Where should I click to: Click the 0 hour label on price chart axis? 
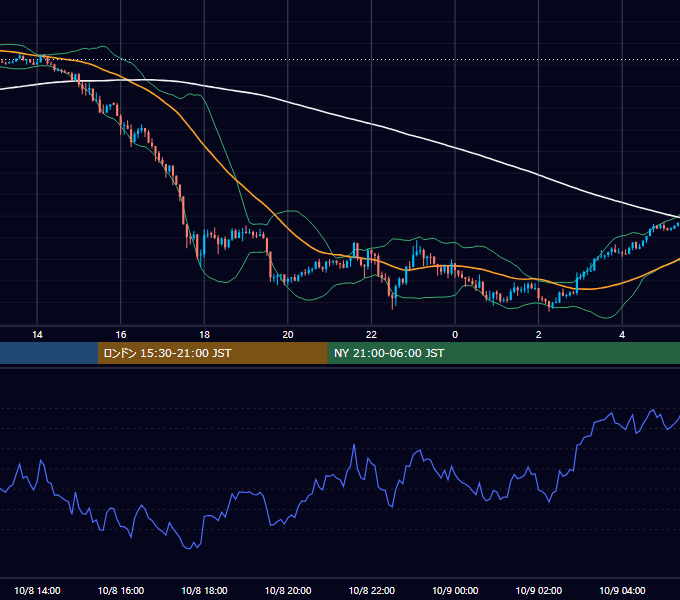pos(455,335)
